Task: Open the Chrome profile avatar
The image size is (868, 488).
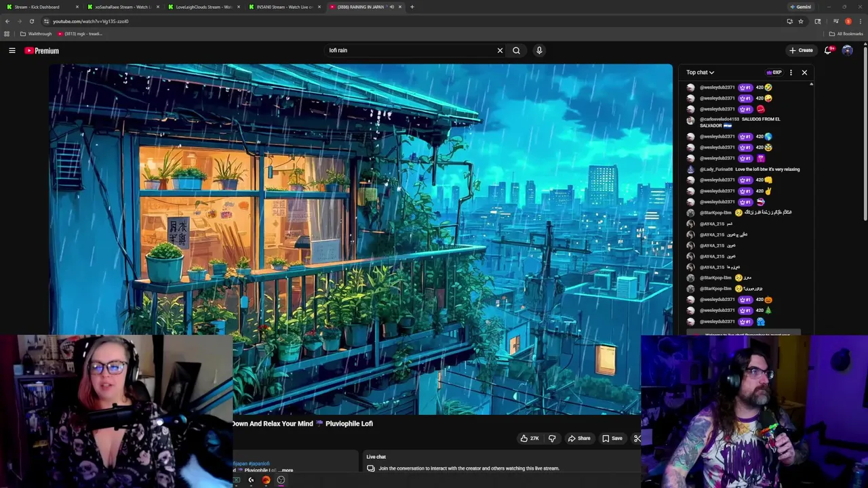Action: click(848, 21)
